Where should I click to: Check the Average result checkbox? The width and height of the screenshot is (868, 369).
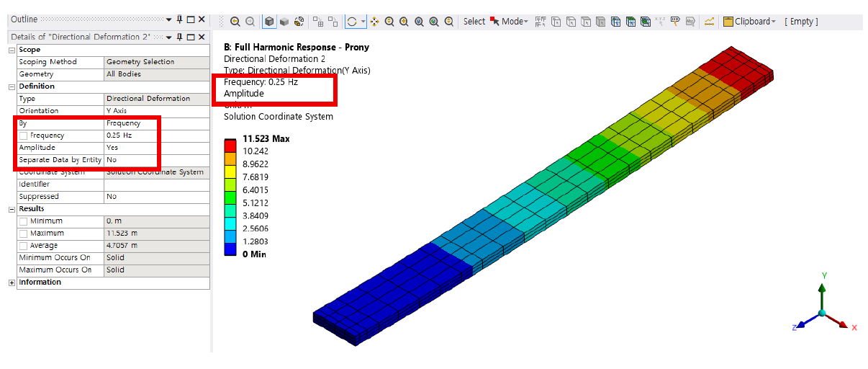(24, 246)
